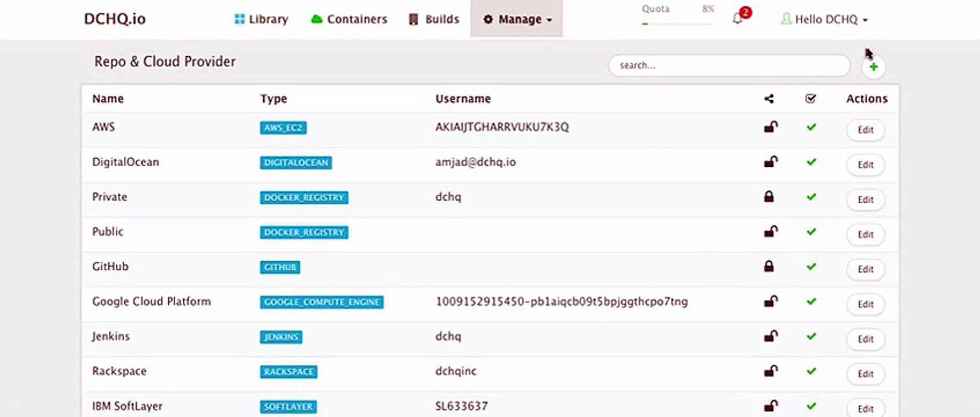980x417 pixels.
Task: Toggle the unlock icon in Rackspace row
Action: (x=771, y=371)
